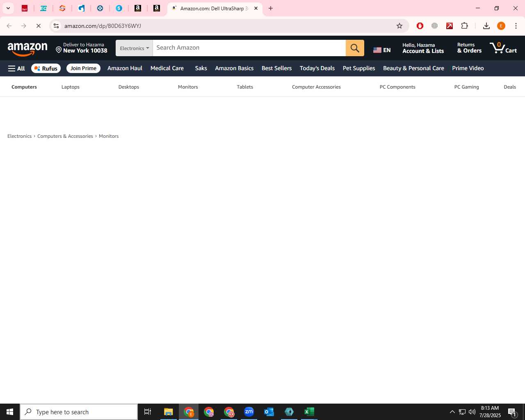The image size is (525, 420).
Task: Open the Chrome three-dot menu
Action: click(516, 26)
